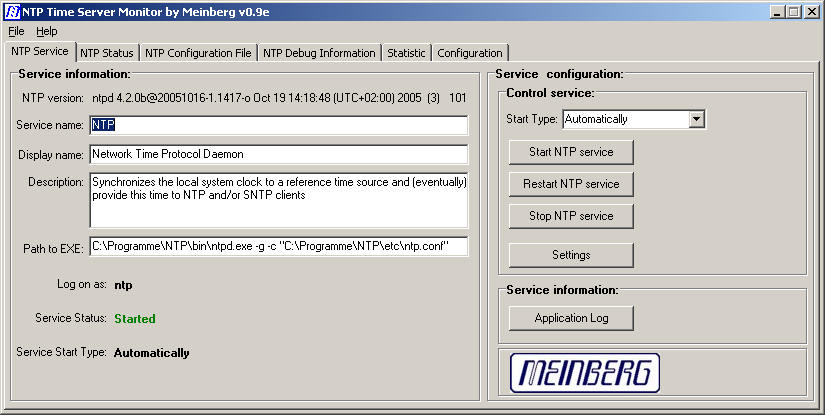
Task: Click the Path to EXE field
Action: [x=278, y=246]
